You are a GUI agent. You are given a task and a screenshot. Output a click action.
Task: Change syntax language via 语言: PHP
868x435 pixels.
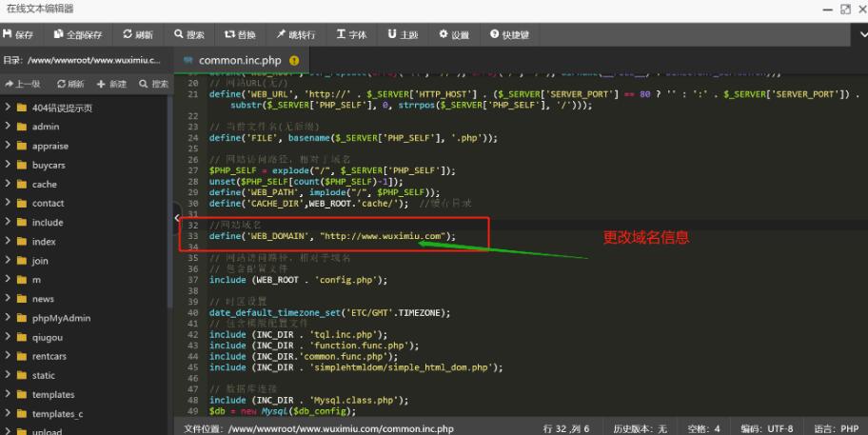tap(836, 429)
